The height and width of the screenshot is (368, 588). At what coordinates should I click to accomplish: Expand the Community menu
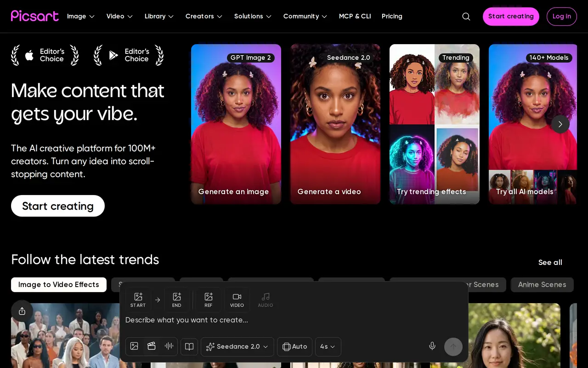point(305,17)
